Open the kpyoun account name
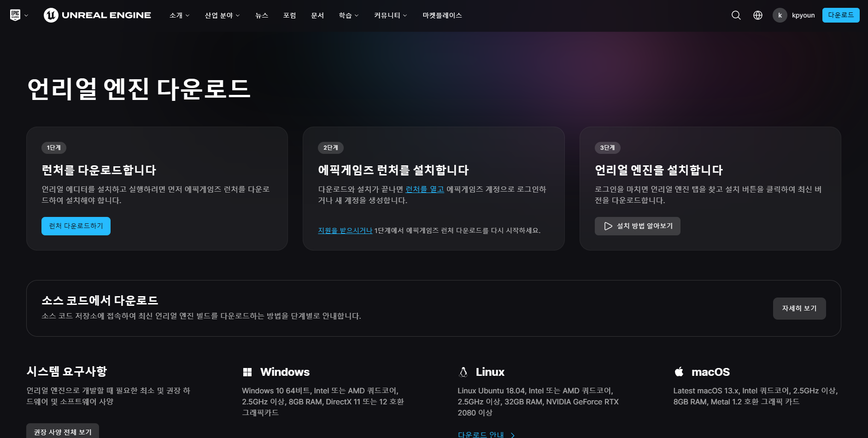This screenshot has height=438, width=868. 803,15
